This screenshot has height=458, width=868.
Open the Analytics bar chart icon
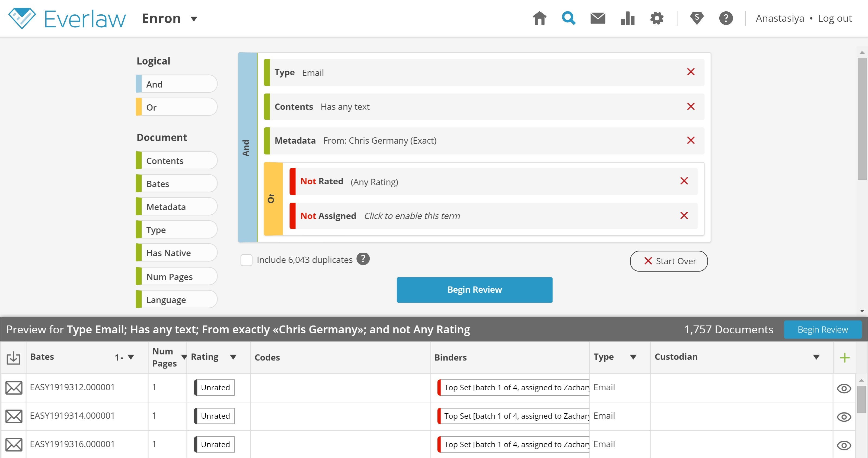pyautogui.click(x=627, y=18)
